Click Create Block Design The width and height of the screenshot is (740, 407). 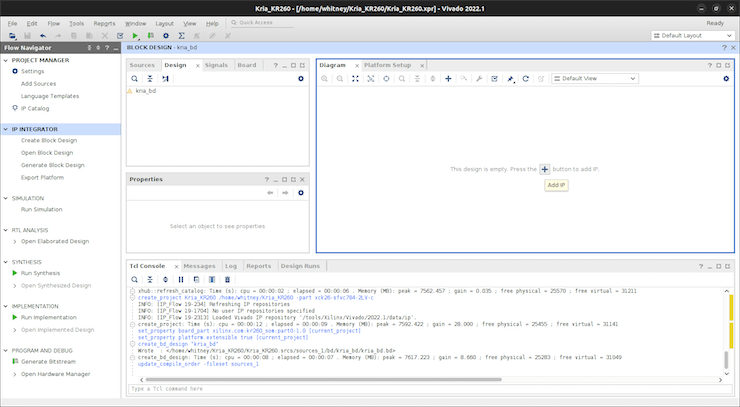49,140
